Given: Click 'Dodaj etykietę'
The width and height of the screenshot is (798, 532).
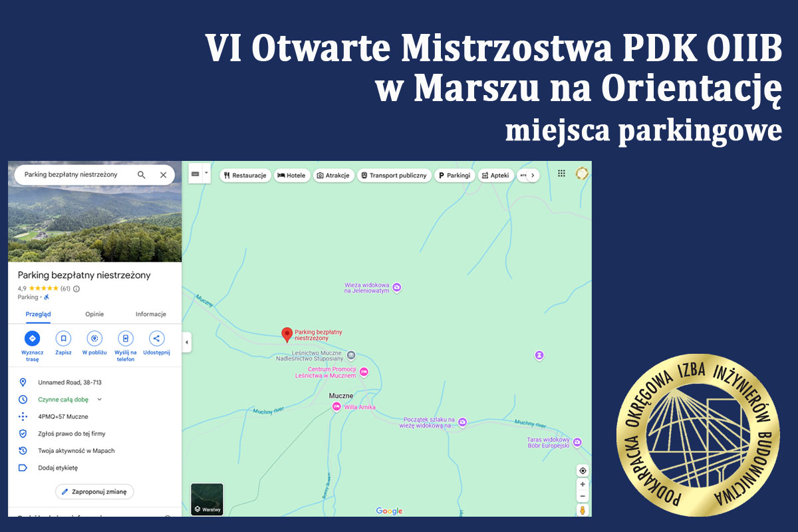Looking at the screenshot, I should [x=58, y=467].
